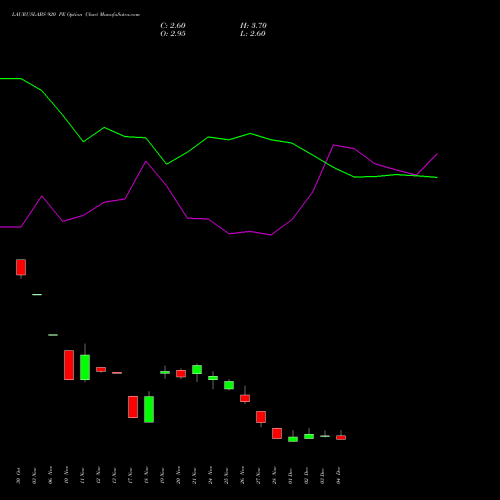Image resolution: width=500 pixels, height=500 pixels.
Task: Select the tall green candle for 18 Nov
Action: 149,409
